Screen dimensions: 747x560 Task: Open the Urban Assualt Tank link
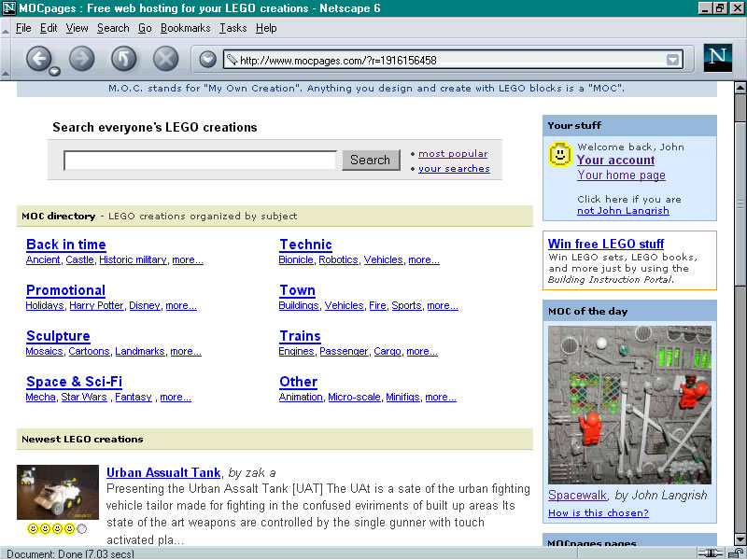[163, 472]
